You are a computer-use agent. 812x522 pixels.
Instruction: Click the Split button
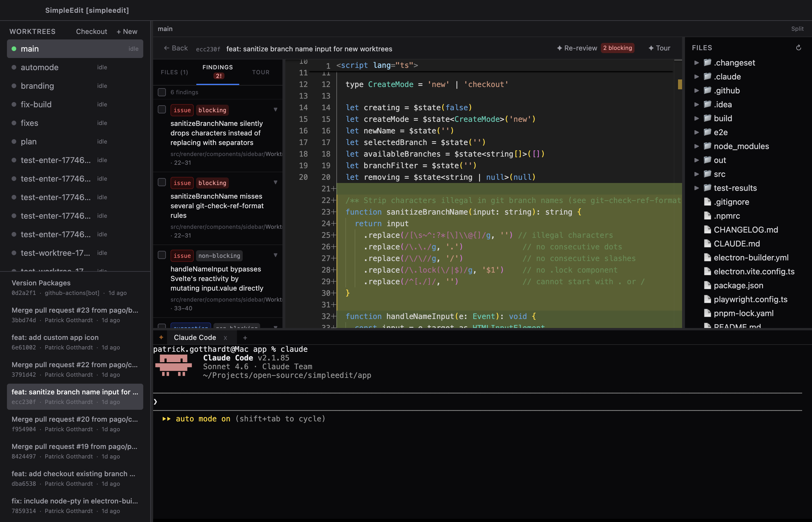click(797, 29)
